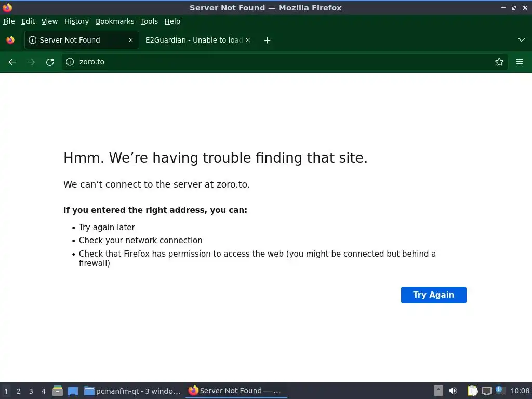Click the "Check that Firefox has permission" item
Image resolution: width=532 pixels, height=399 pixels.
257,259
